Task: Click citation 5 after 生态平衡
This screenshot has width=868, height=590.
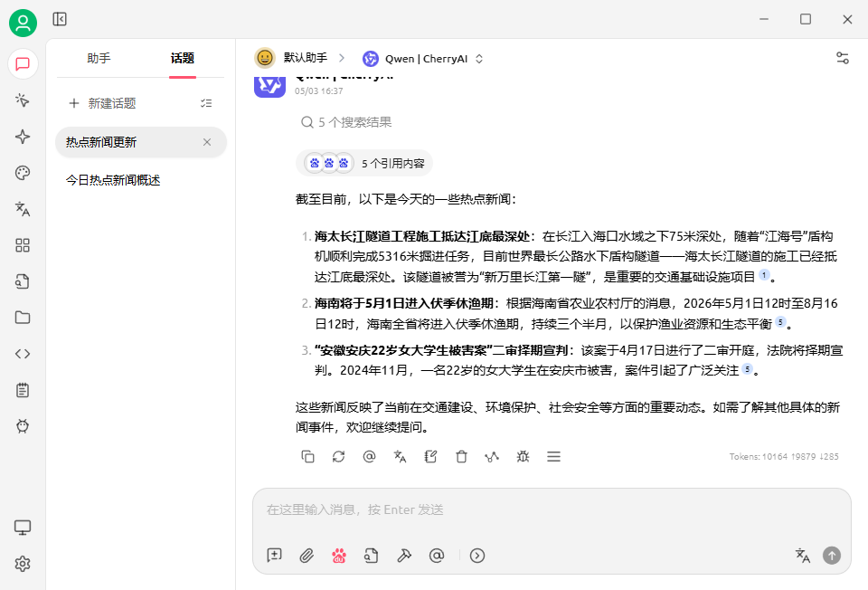Action: coord(780,322)
